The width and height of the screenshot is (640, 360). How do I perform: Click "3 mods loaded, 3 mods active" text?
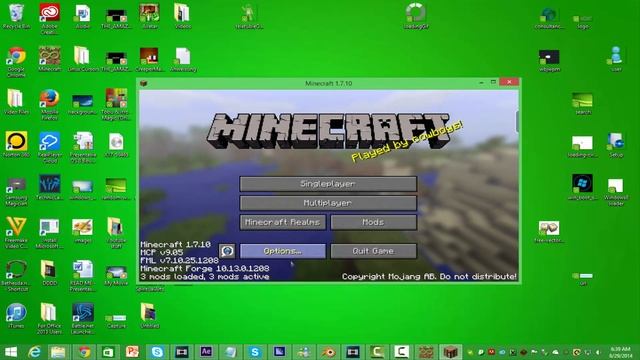(204, 277)
